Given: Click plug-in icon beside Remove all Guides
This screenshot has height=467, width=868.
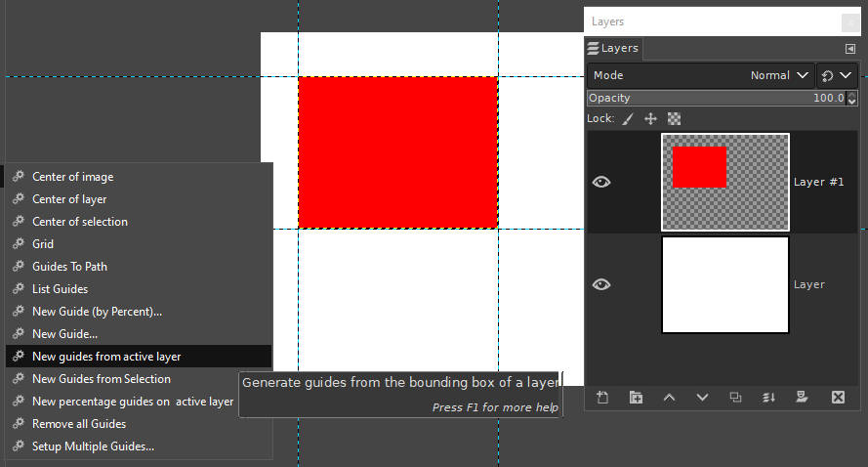Looking at the screenshot, I should tap(19, 424).
